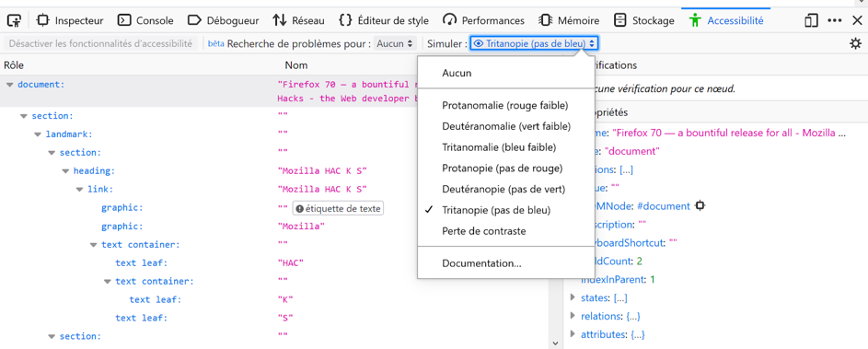Open the Recherche de problèmes Aucun dropdown
The height and width of the screenshot is (349, 868).
click(395, 43)
